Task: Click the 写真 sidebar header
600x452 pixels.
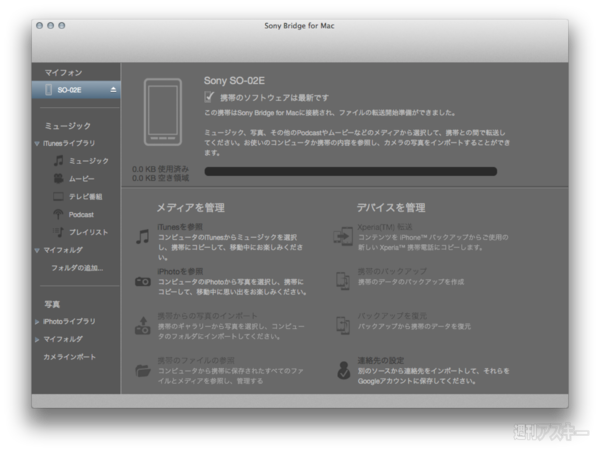Action: point(52,304)
